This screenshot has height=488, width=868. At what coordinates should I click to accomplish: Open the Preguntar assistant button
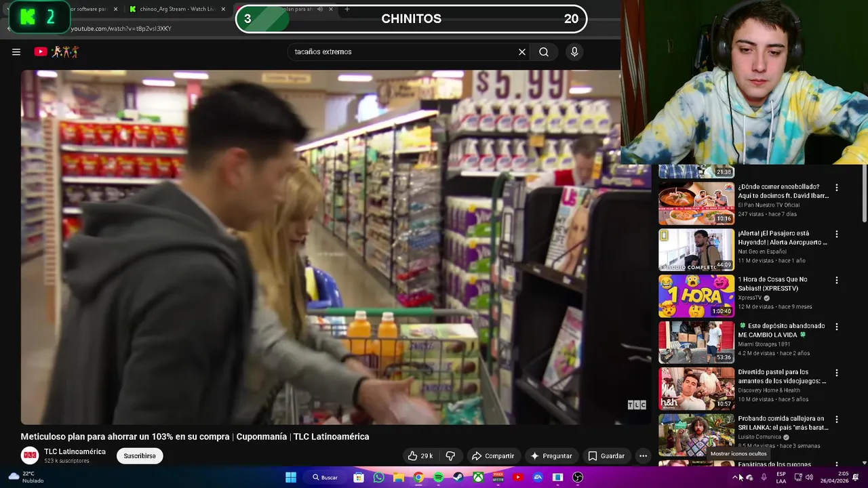pos(551,456)
